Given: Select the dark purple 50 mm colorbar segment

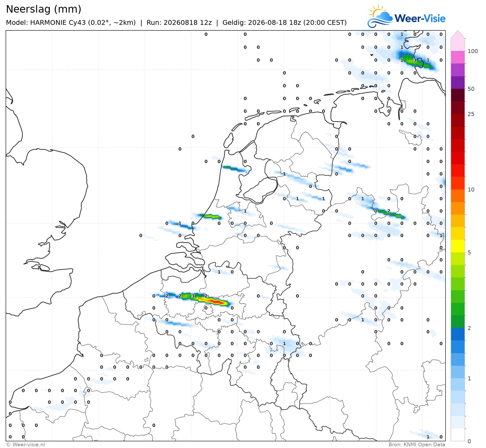Looking at the screenshot, I should click(x=458, y=82).
